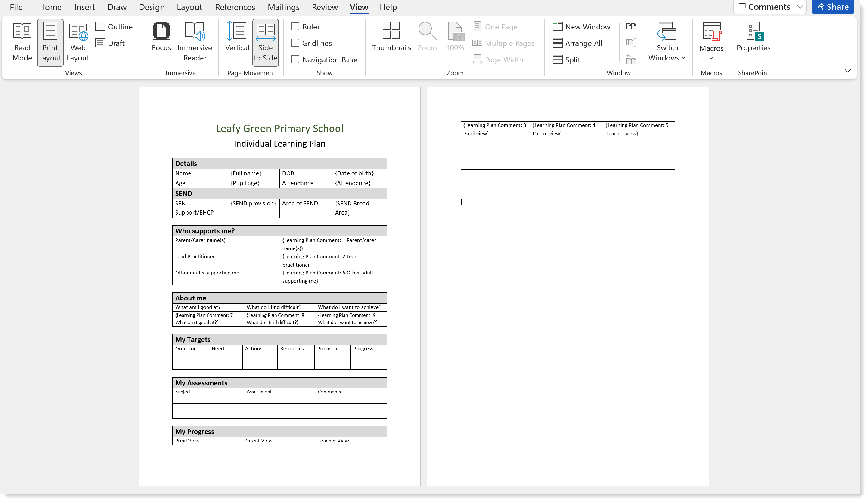Open the Draw tab
Screen dimensions: 868x502
117,7
